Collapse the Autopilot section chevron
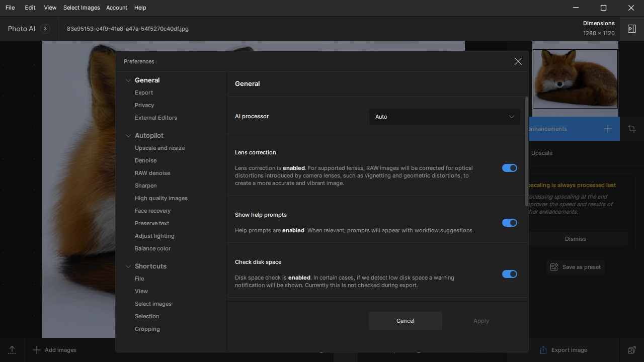The height and width of the screenshot is (362, 644). (x=128, y=136)
